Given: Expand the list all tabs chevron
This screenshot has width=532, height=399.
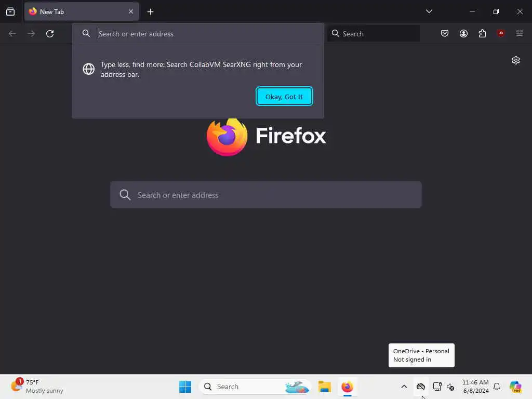Looking at the screenshot, I should click(429, 11).
